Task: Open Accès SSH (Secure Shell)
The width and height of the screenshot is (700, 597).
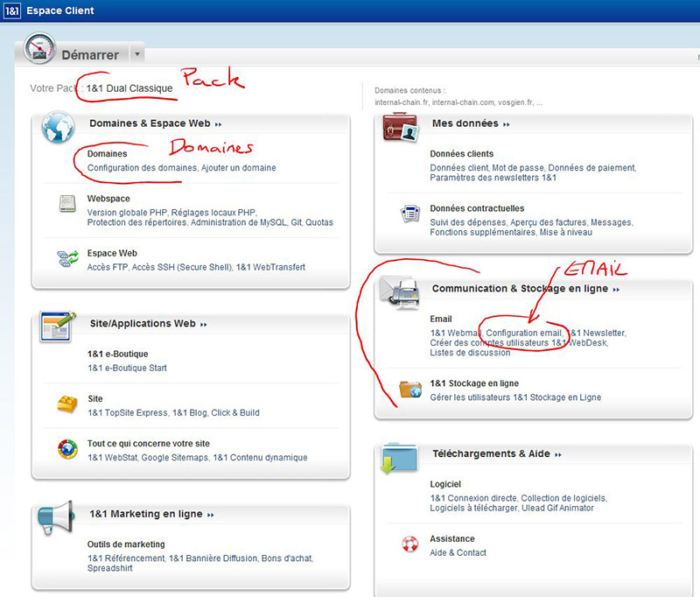Action: click(182, 267)
